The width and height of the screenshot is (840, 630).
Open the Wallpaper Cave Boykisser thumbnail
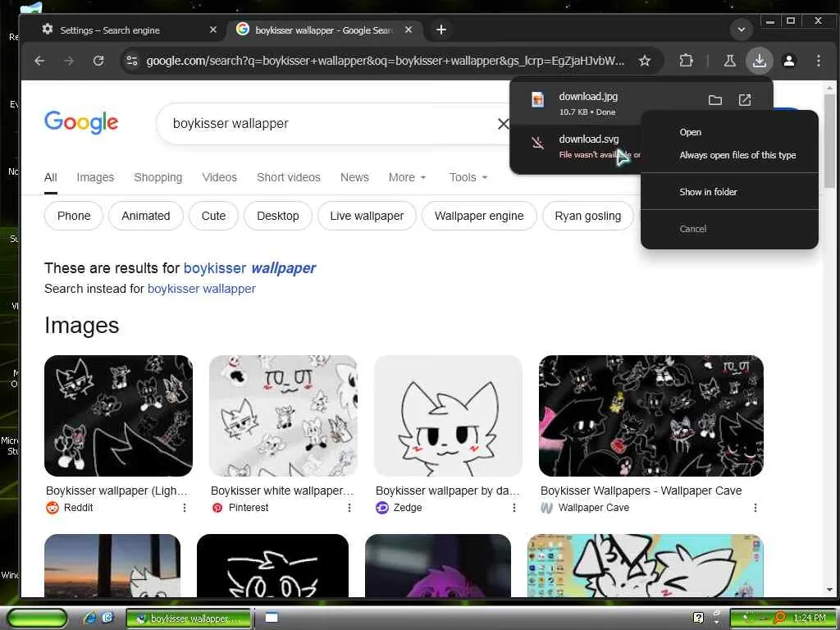pos(651,416)
